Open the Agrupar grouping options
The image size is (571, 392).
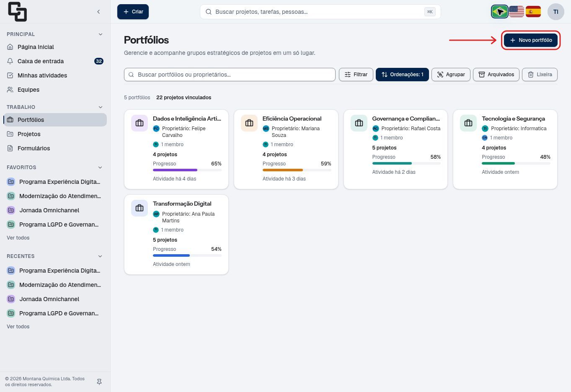pyautogui.click(x=451, y=75)
